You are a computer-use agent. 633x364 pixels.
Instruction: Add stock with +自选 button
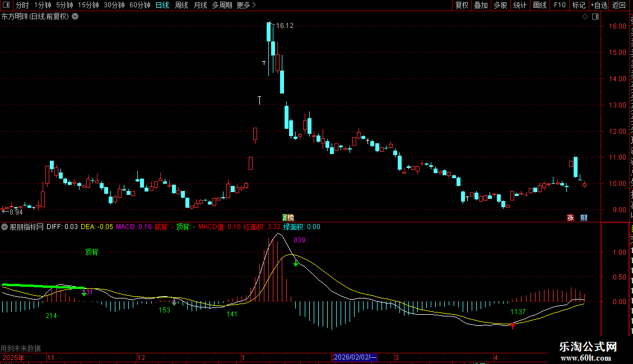coord(599,5)
